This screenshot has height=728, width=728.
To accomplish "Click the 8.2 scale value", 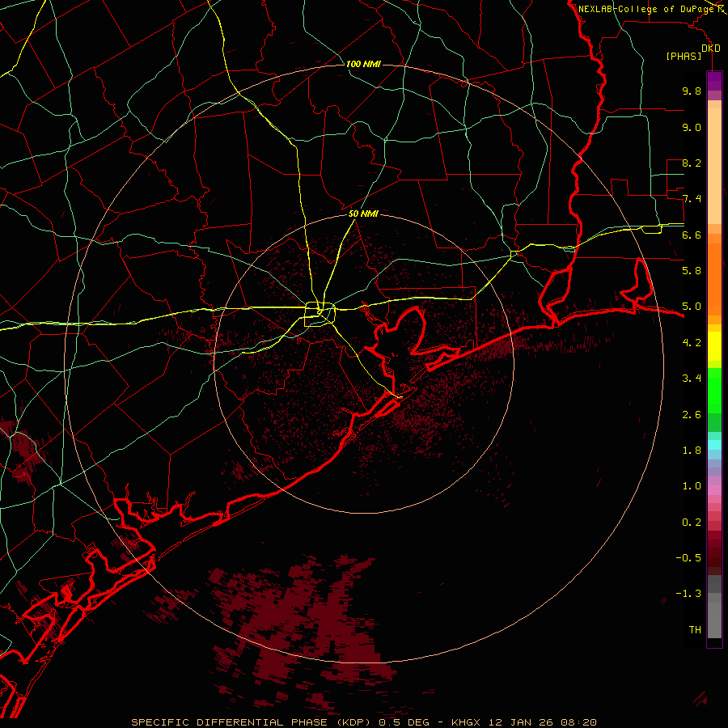I will (692, 163).
